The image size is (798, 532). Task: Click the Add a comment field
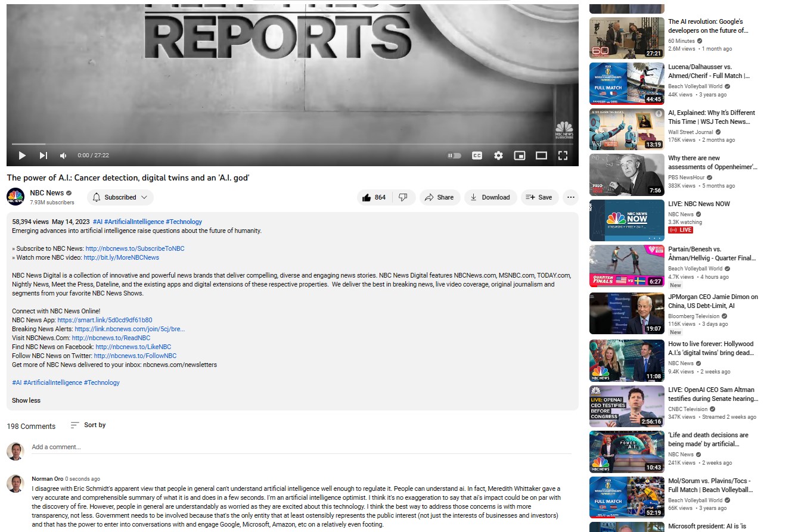coord(301,447)
